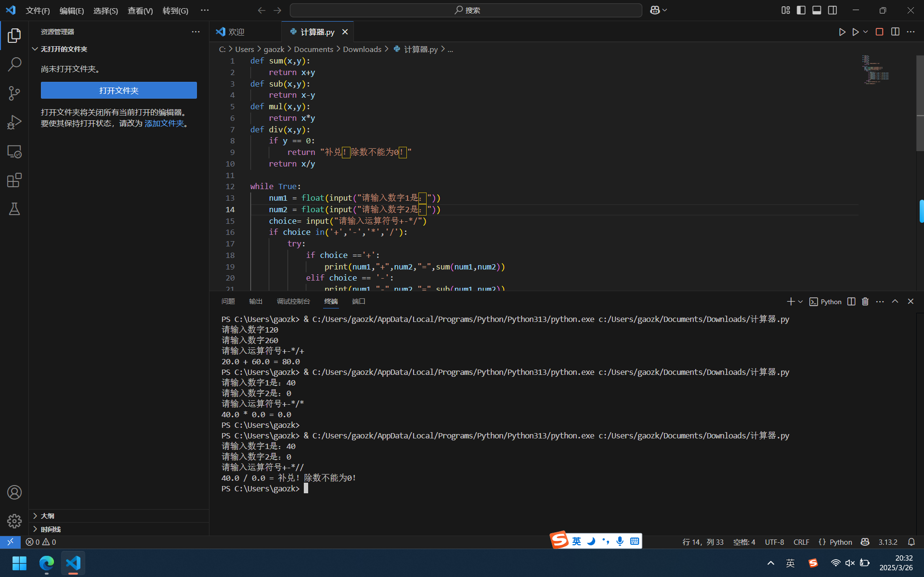This screenshot has width=924, height=577.
Task: Go back with the navigation arrow
Action: pos(261,10)
